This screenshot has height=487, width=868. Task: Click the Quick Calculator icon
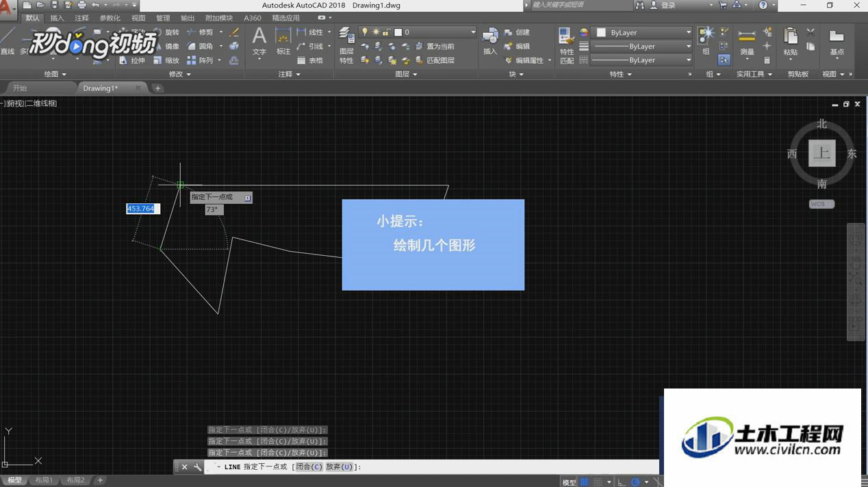click(767, 60)
